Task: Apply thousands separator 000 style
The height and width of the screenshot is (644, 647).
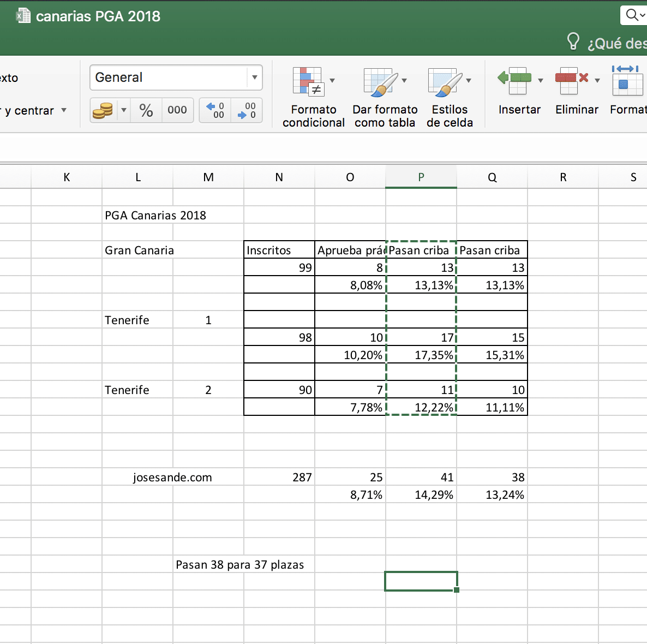Action: 177,111
